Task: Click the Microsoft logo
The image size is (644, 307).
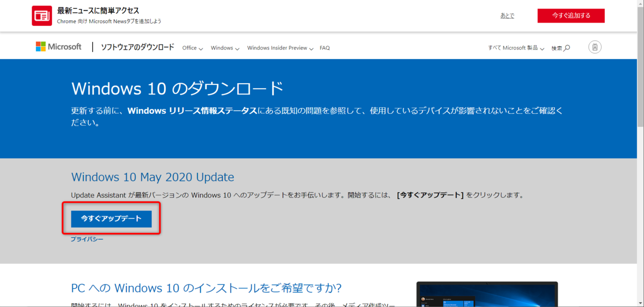Action: [x=58, y=47]
